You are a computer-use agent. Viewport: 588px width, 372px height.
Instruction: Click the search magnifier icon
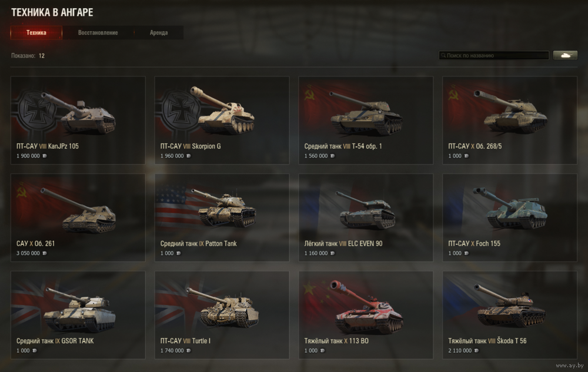(443, 55)
